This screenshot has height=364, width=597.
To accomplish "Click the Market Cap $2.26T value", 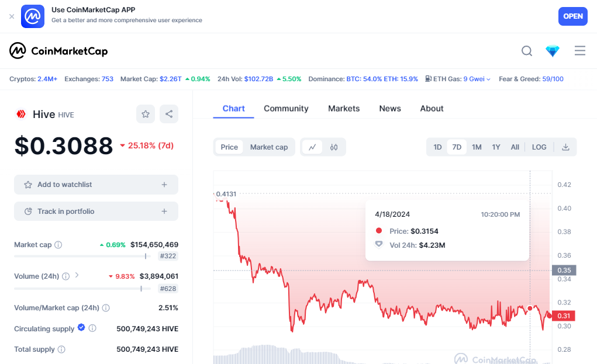I will (171, 79).
